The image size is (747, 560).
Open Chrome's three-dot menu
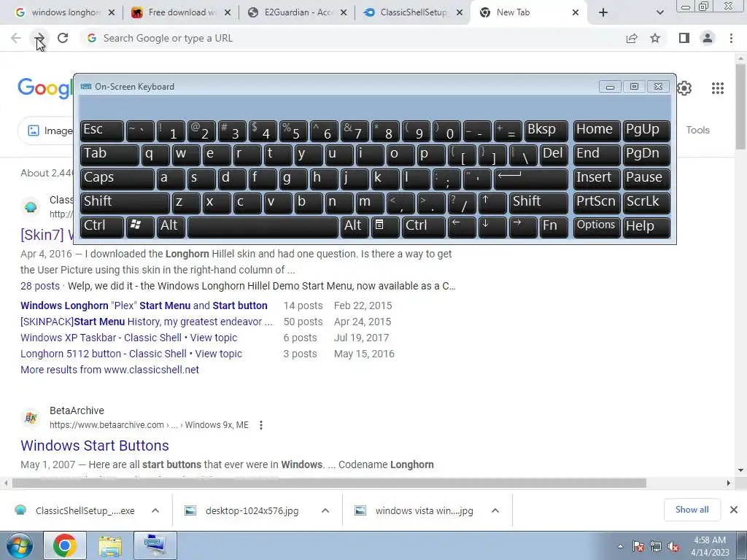tap(731, 38)
